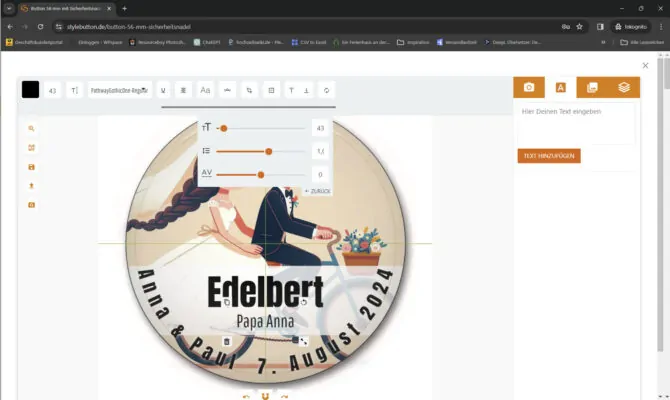Image resolution: width=670 pixels, height=400 pixels.
Task: Open the browser three-dot menu
Action: (661, 26)
